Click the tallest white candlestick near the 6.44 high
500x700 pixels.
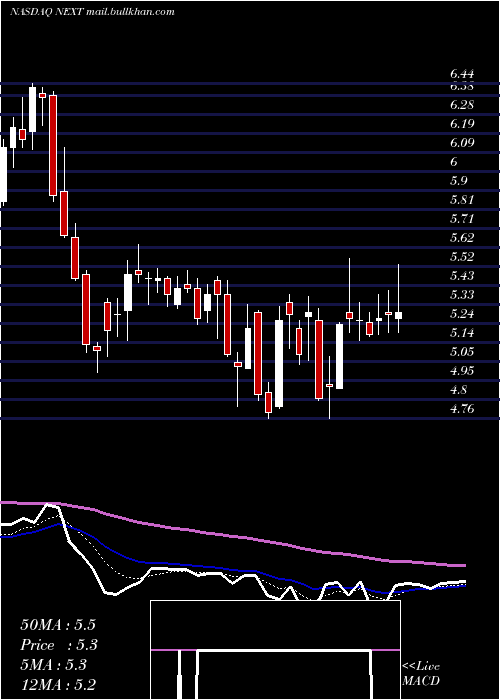tap(33, 109)
